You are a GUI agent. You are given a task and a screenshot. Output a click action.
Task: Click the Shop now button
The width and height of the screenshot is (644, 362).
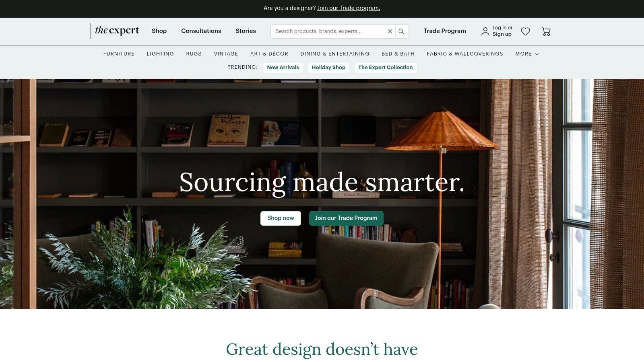[x=281, y=218]
